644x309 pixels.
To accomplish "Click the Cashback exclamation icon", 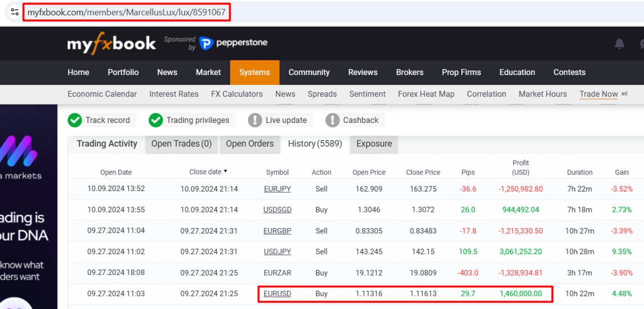I will [x=332, y=120].
